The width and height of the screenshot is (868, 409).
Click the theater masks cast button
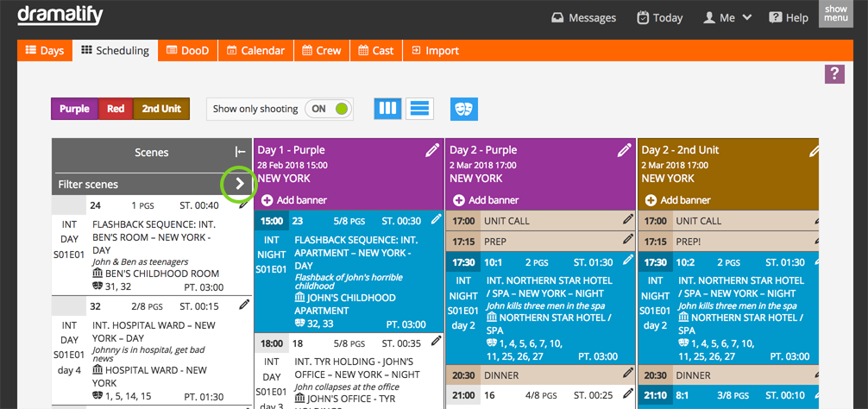463,109
